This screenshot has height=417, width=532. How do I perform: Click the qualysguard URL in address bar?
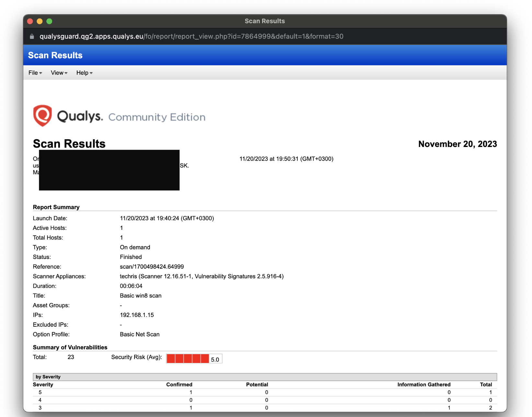pyautogui.click(x=191, y=37)
